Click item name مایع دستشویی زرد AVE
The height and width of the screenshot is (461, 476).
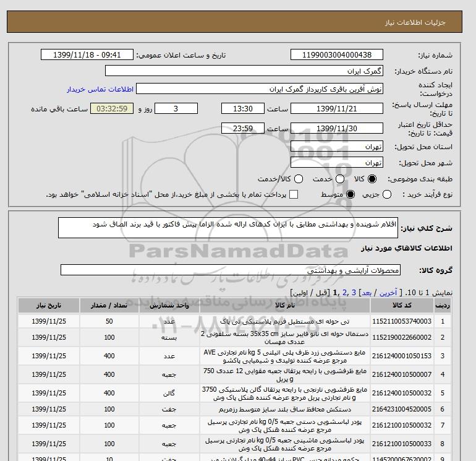coord(285,356)
